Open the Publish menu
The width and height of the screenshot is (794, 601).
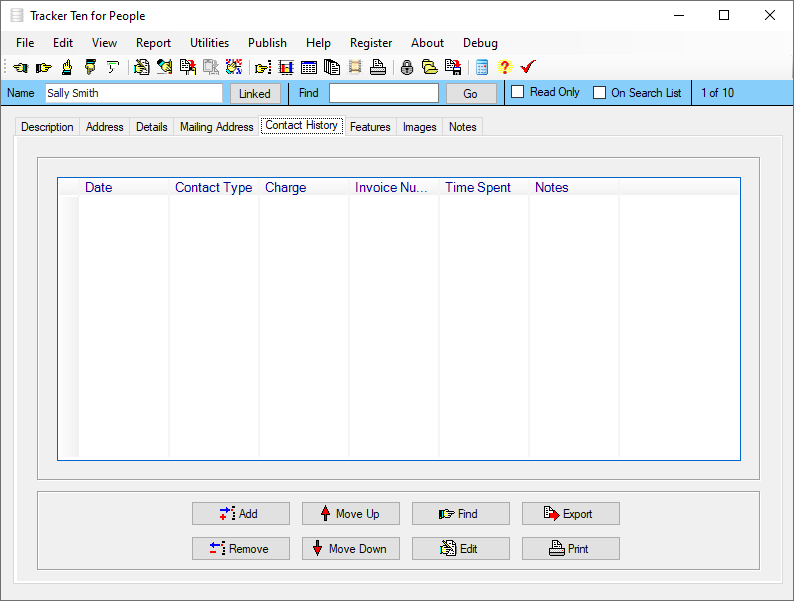coord(267,43)
